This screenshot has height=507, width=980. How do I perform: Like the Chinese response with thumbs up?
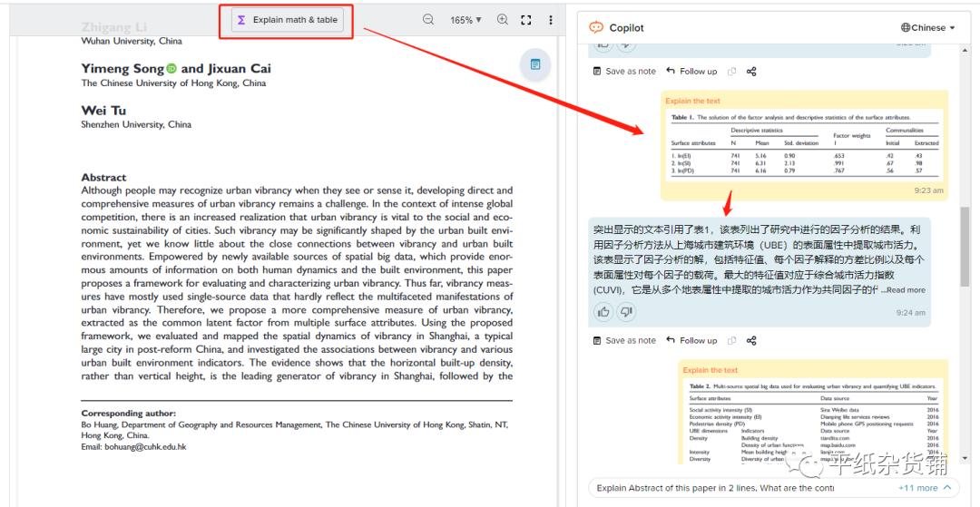pos(603,312)
